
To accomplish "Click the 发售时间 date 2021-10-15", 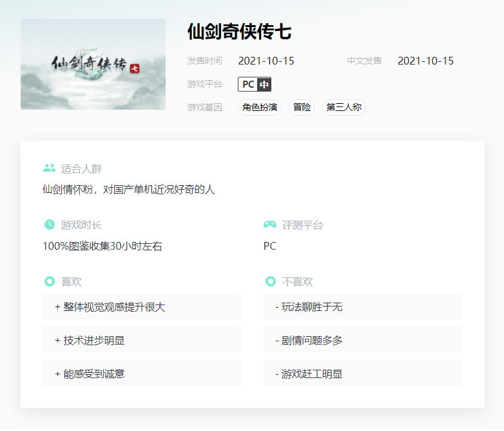I will pyautogui.click(x=266, y=61).
